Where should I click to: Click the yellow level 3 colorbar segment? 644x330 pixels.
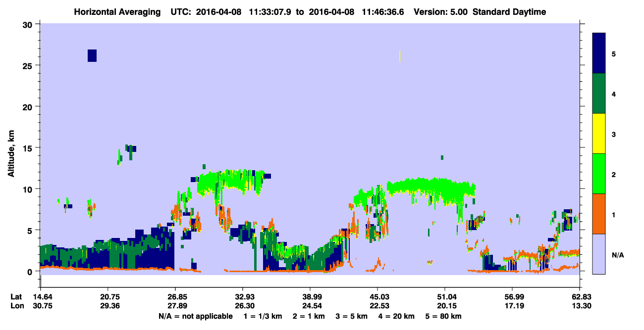599,134
